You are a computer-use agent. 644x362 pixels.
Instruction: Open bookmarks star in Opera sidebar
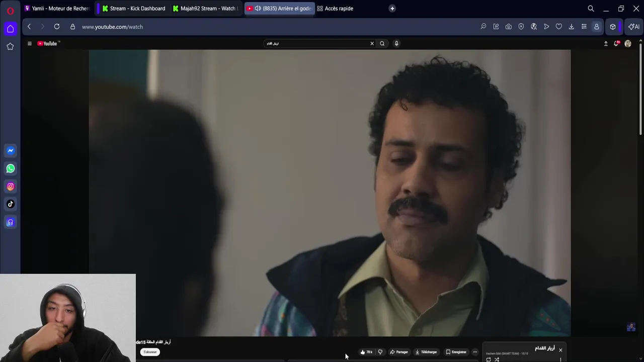[10, 46]
